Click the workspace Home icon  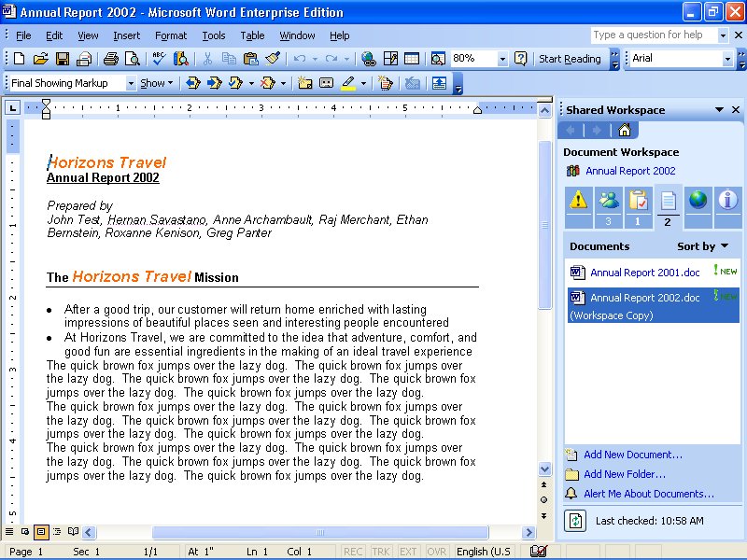point(624,130)
